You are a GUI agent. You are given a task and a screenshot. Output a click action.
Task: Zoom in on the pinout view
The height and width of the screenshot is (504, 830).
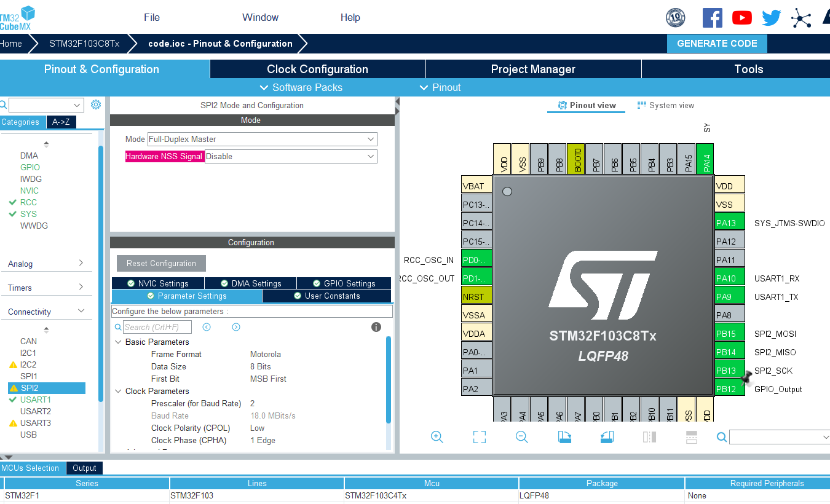[437, 437]
